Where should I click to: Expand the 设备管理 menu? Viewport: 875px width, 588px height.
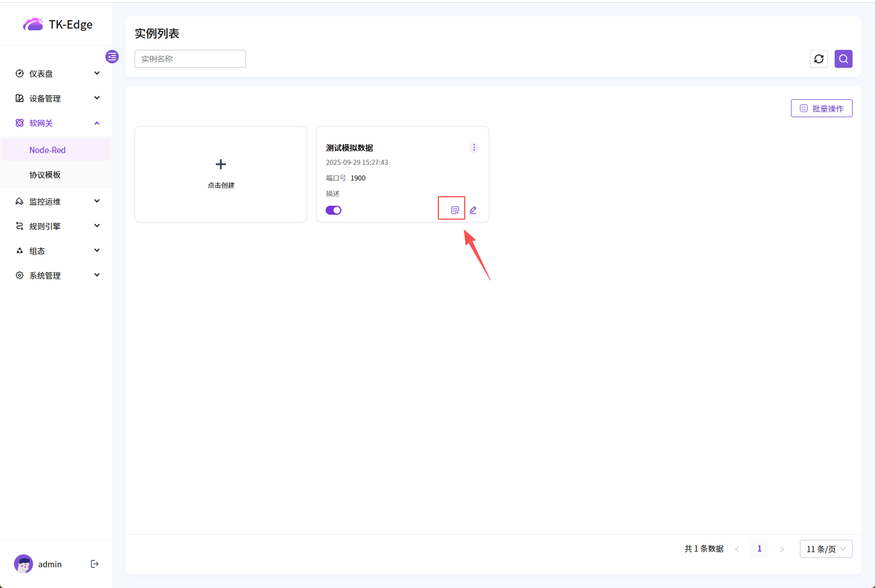point(56,98)
